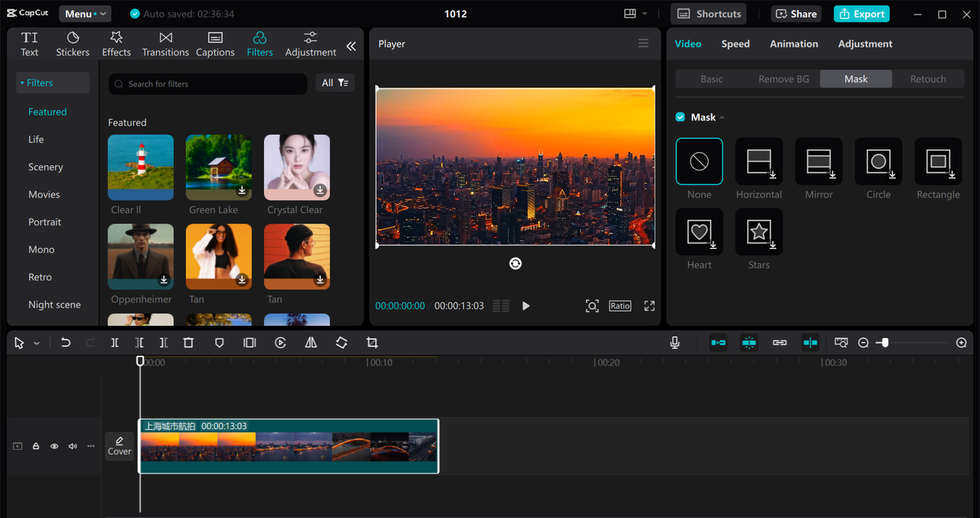Click the Share button
The image size is (980, 518).
pos(797,14)
